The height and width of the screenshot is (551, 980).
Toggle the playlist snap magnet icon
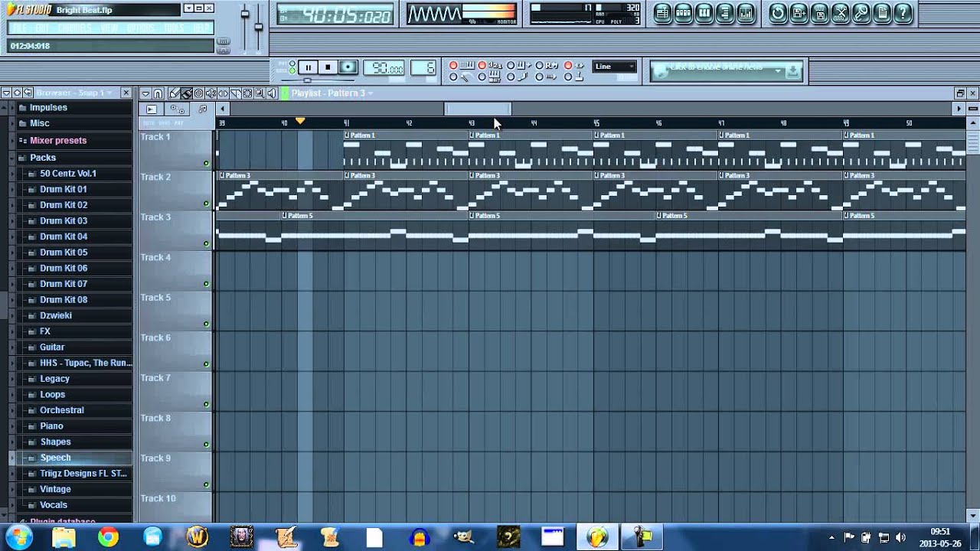pyautogui.click(x=158, y=93)
